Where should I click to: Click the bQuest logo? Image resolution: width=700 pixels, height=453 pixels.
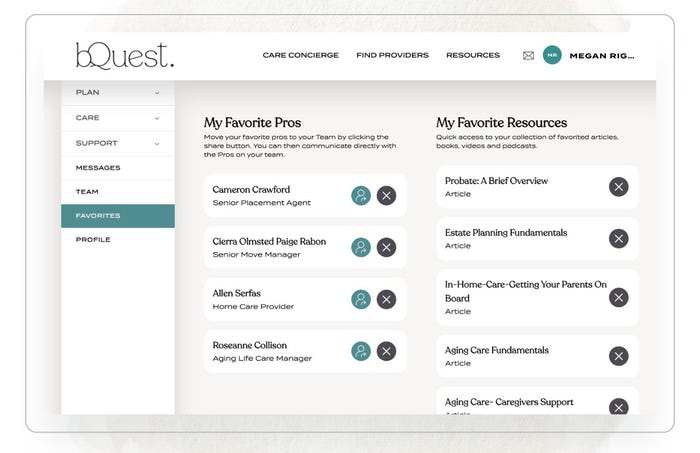[124, 56]
